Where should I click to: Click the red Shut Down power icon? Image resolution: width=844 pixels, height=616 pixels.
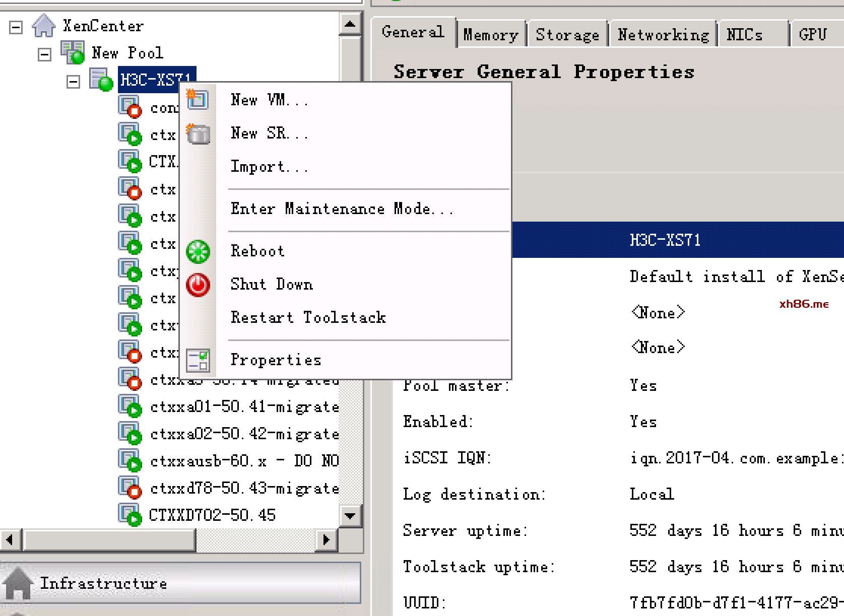[198, 285]
